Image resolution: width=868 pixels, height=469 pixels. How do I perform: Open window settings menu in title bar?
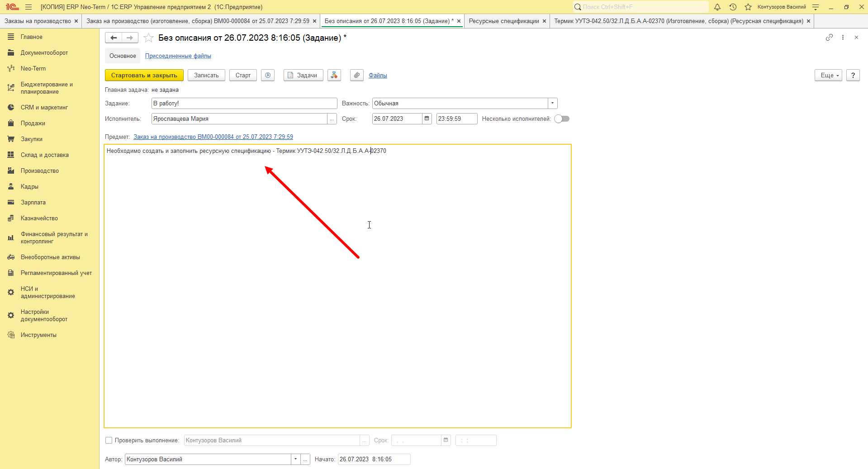[816, 7]
